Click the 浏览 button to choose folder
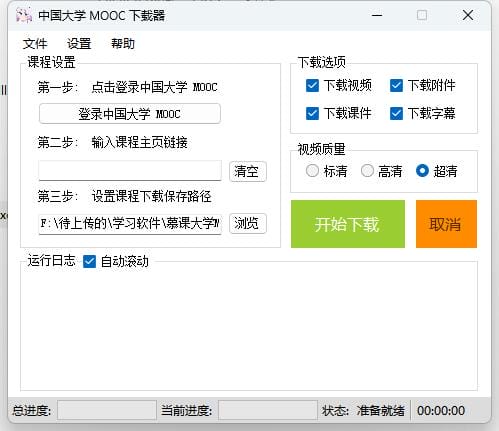The image size is (499, 431). point(248,223)
